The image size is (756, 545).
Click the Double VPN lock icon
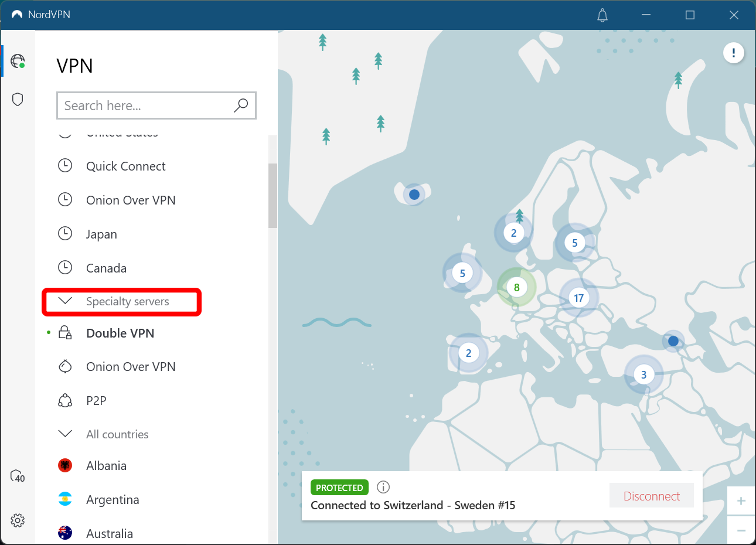point(65,333)
